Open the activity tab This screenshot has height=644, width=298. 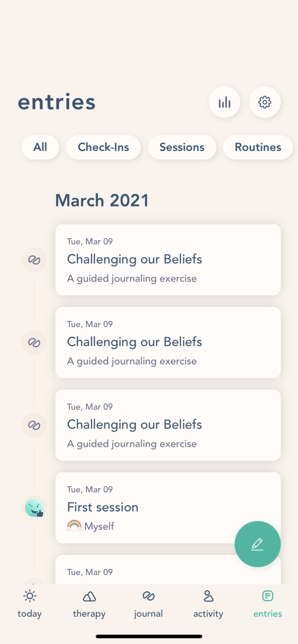point(208,604)
